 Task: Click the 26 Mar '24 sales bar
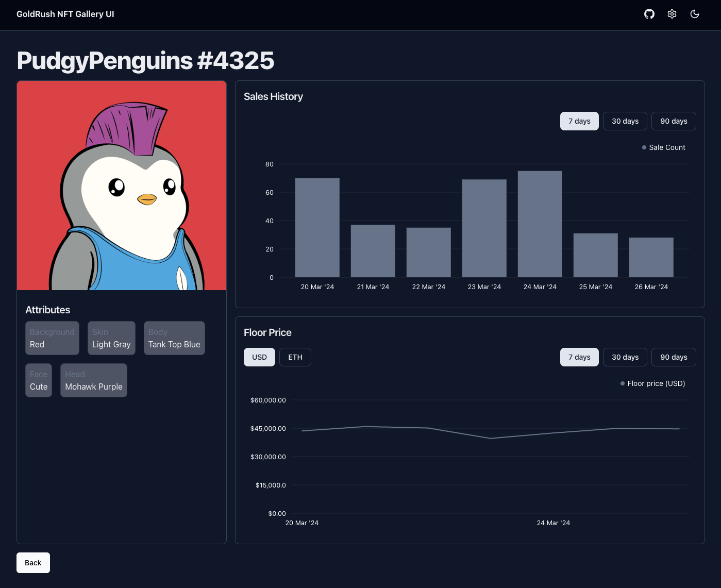(651, 257)
